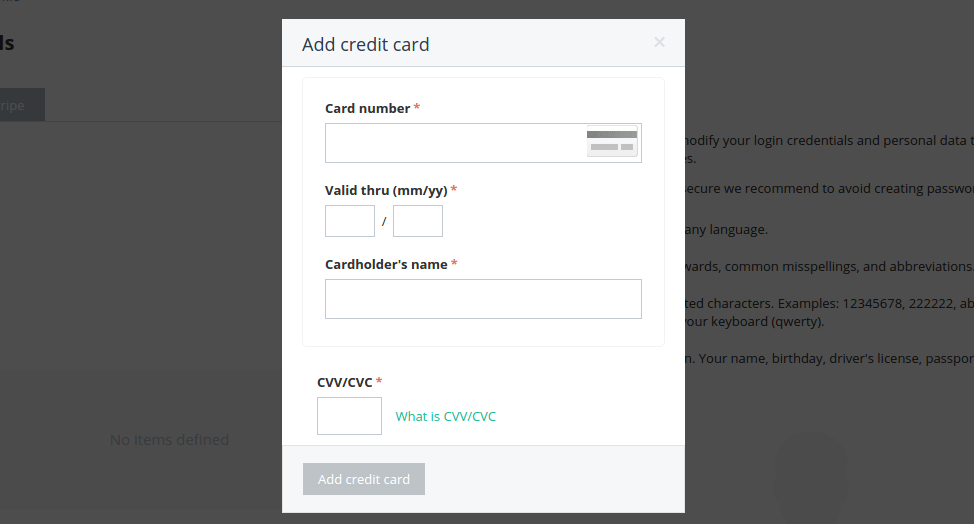Click the required asterisk next to CVV/CVC
The width and height of the screenshot is (974, 524).
tap(379, 381)
